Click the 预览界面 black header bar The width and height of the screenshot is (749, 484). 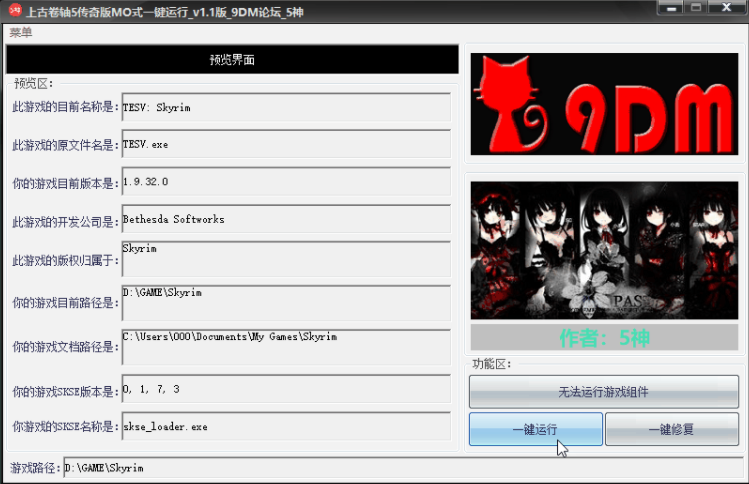click(x=232, y=59)
